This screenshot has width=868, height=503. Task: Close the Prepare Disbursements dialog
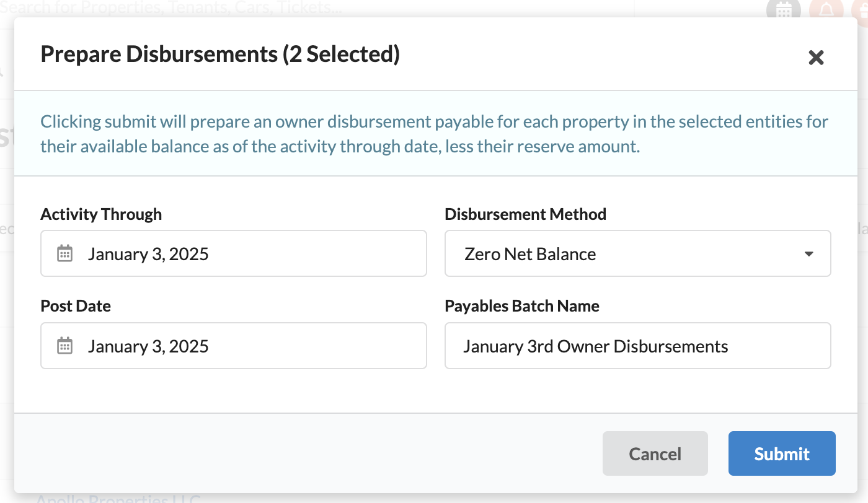pos(816,58)
